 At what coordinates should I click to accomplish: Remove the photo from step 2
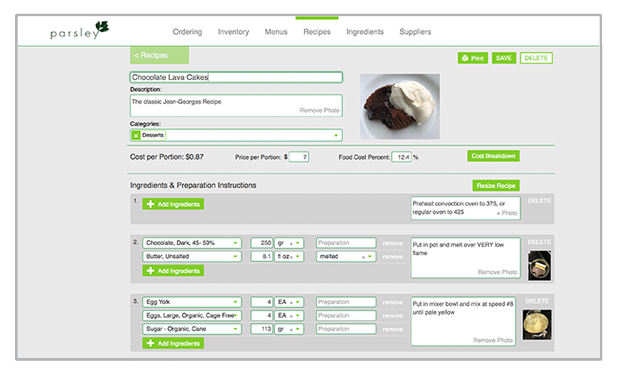[497, 272]
